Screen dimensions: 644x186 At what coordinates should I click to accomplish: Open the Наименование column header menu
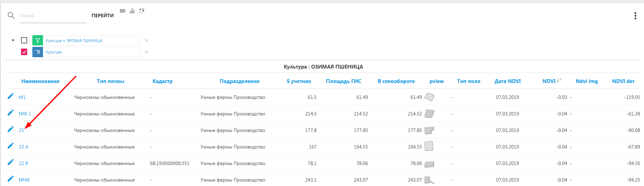pos(40,81)
